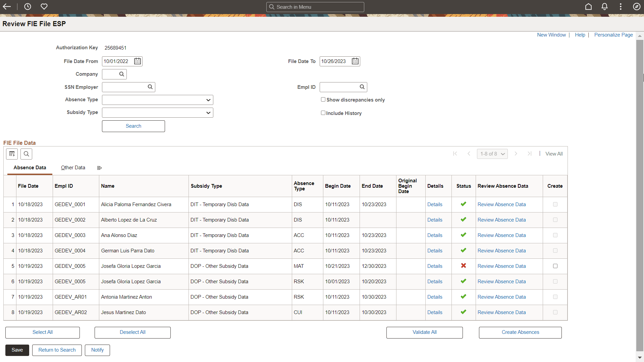
Task: Open recently visited clock icon
Action: 28,7
